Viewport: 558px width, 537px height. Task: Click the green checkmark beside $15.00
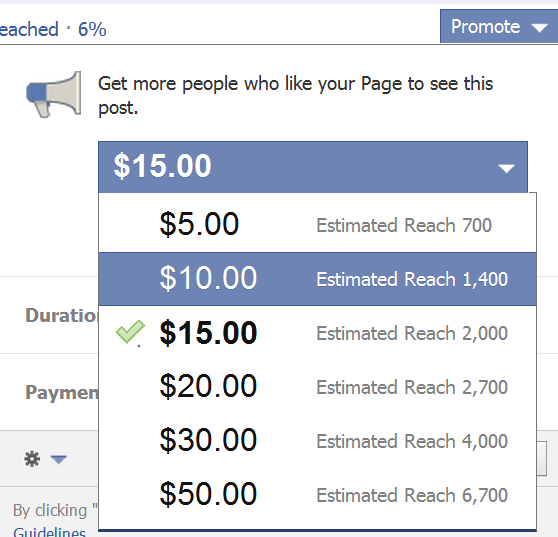(x=130, y=332)
